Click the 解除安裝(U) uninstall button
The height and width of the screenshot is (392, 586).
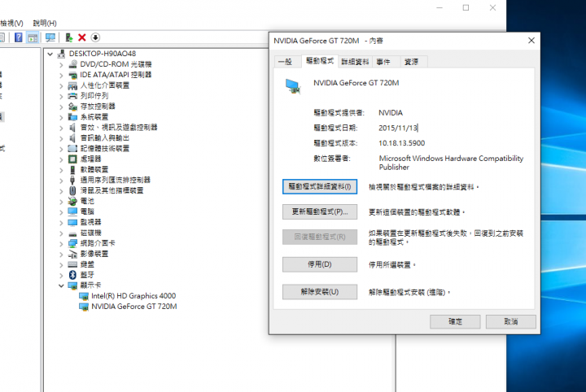pos(320,292)
